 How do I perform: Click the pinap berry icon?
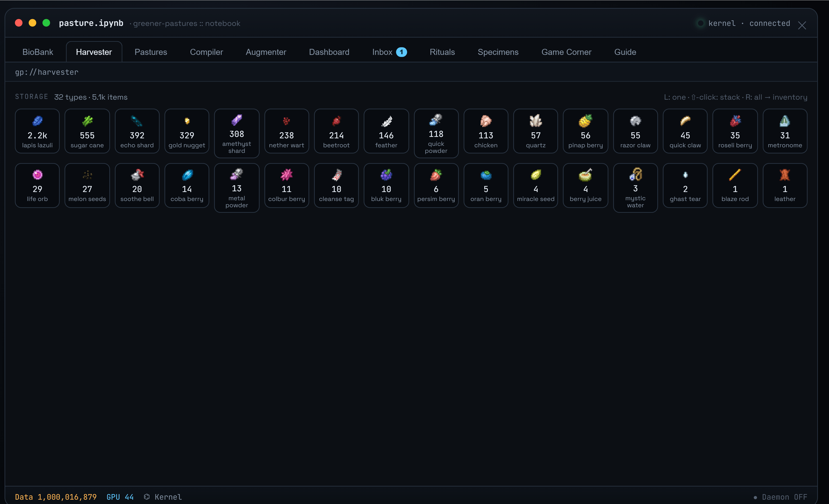tap(585, 121)
